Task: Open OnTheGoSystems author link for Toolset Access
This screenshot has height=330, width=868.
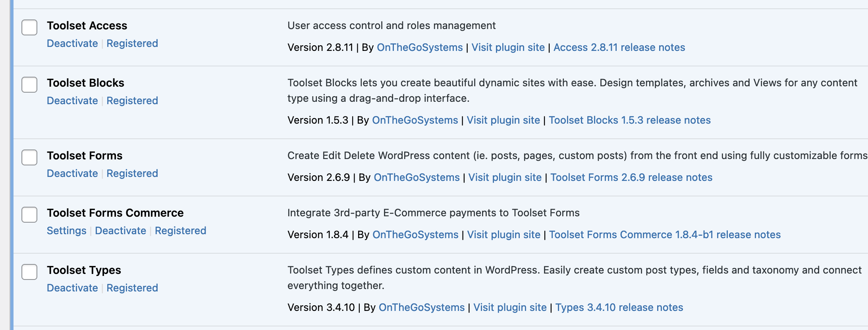Action: tap(420, 47)
